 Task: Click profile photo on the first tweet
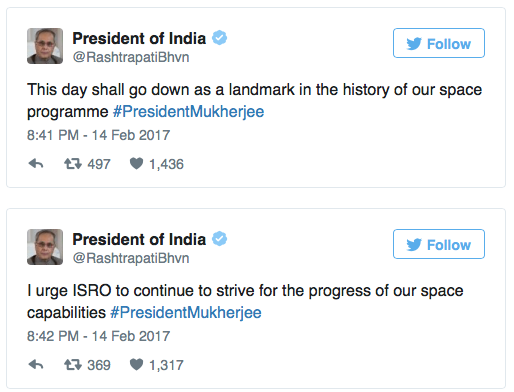pos(45,46)
